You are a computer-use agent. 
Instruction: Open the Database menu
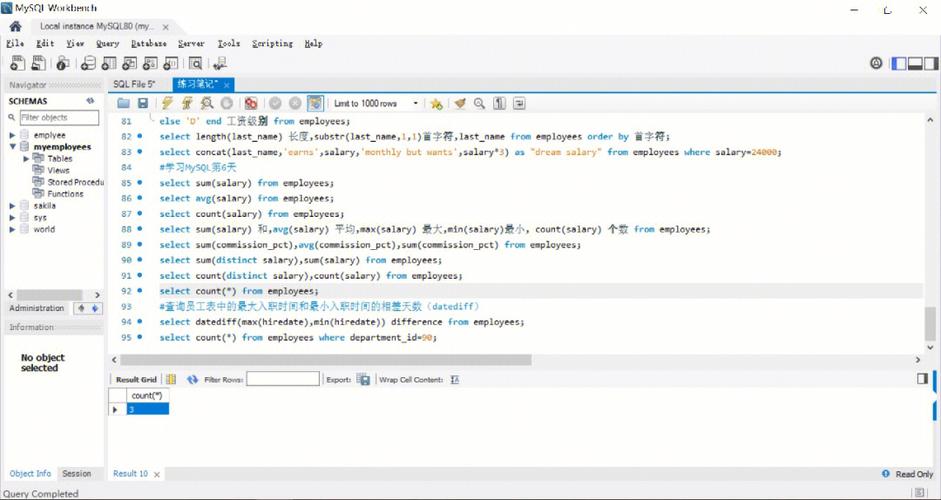[149, 44]
